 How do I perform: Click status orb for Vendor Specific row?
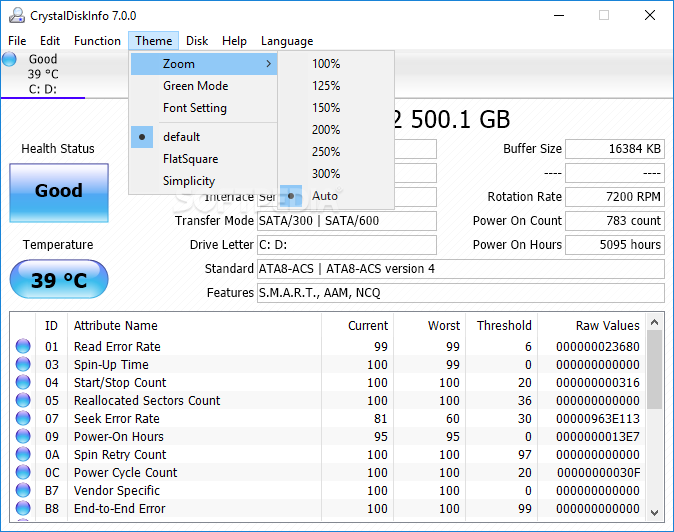pyautogui.click(x=23, y=491)
